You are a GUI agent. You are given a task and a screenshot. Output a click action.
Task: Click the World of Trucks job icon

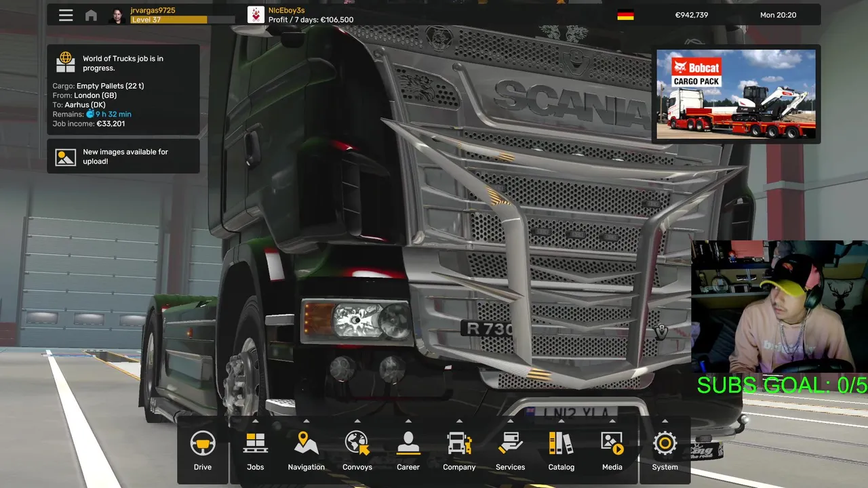click(x=66, y=62)
